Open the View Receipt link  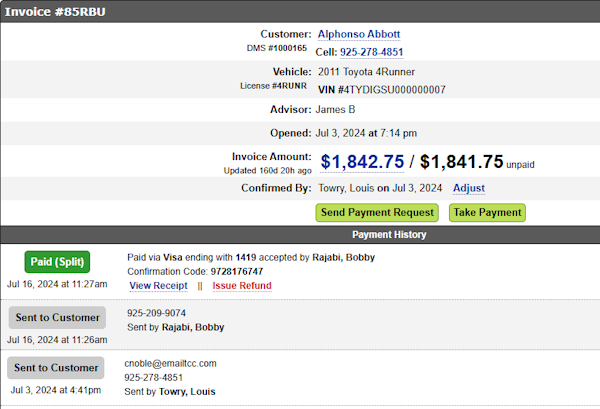(158, 286)
